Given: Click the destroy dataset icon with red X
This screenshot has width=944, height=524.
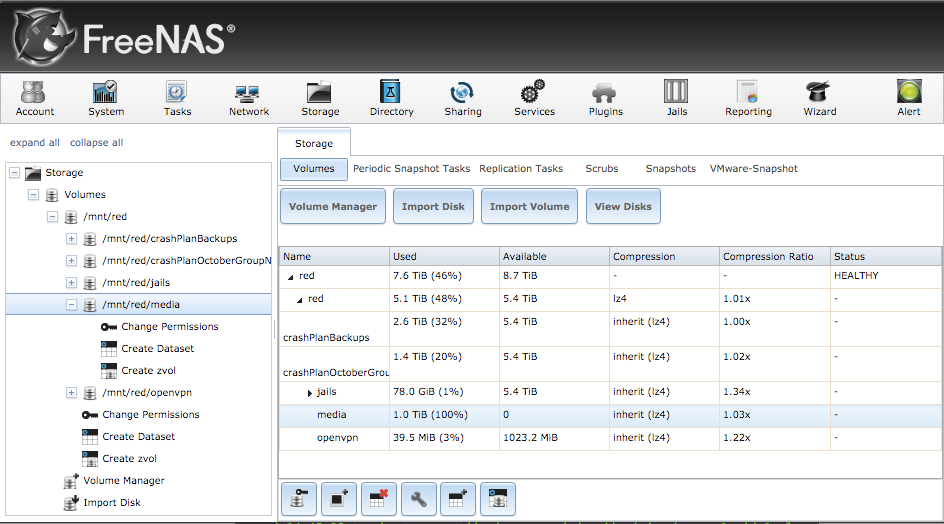Looking at the screenshot, I should 379,499.
